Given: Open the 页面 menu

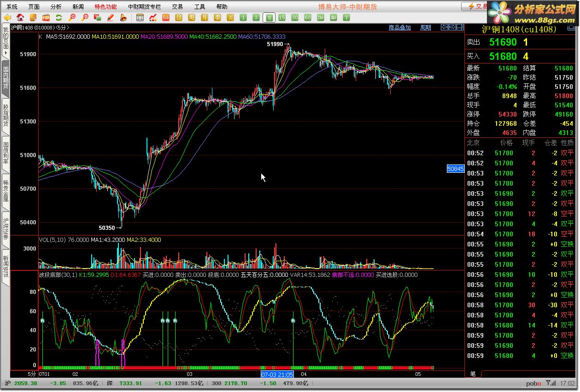Looking at the screenshot, I should (x=34, y=6).
